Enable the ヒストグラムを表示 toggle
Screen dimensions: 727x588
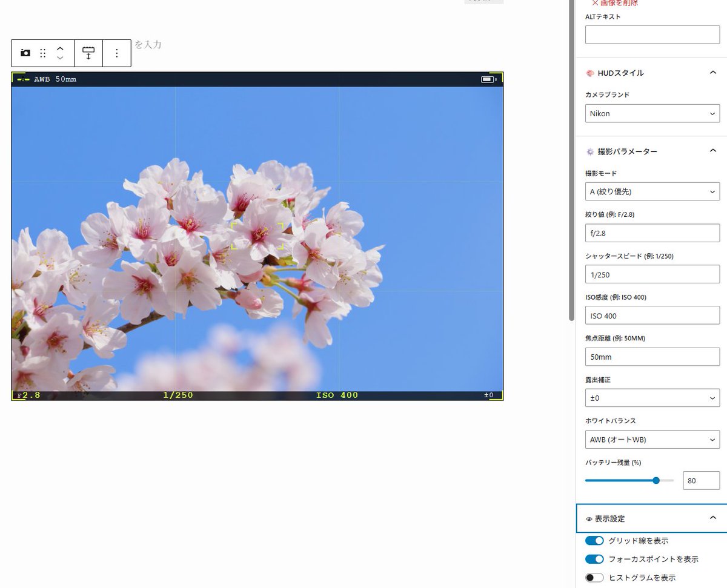point(594,577)
